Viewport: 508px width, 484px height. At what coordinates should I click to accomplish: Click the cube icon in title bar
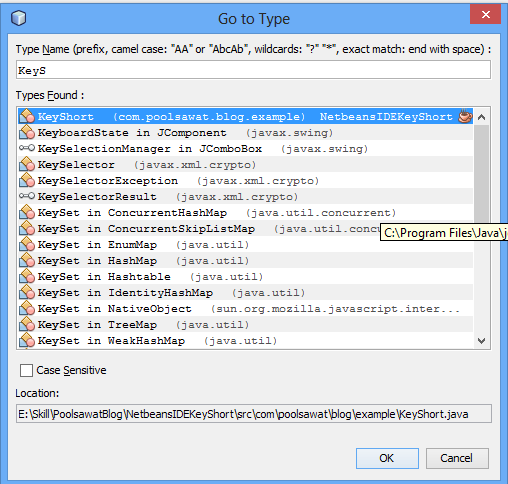(18, 18)
